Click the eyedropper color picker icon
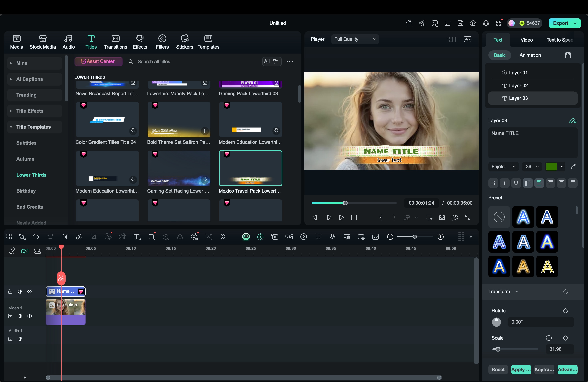The height and width of the screenshot is (382, 588). [573, 167]
